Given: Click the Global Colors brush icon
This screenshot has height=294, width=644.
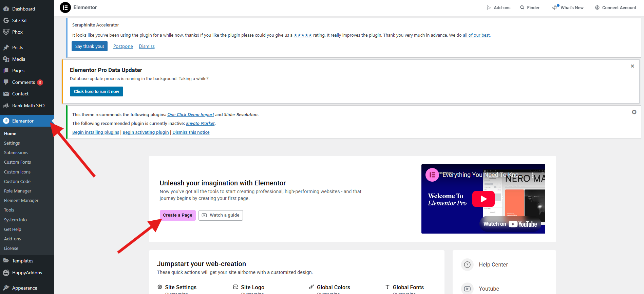Looking at the screenshot, I should pyautogui.click(x=311, y=287).
